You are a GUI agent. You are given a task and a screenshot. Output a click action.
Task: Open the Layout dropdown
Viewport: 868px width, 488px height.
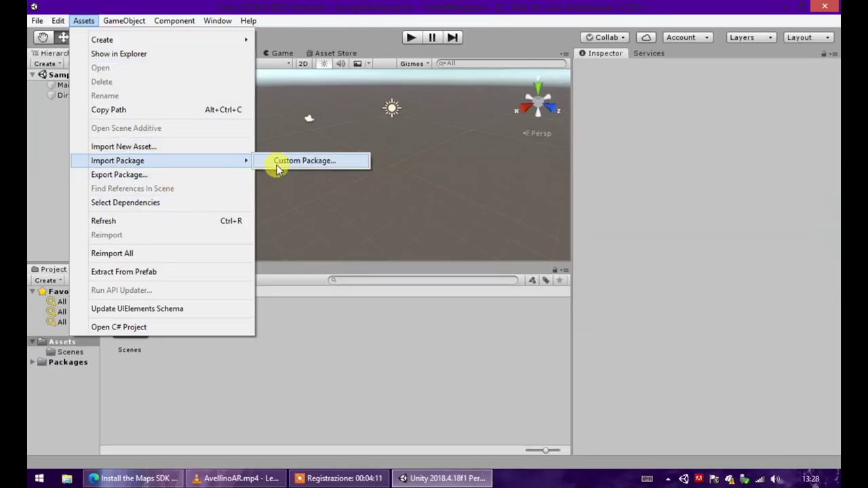(808, 37)
